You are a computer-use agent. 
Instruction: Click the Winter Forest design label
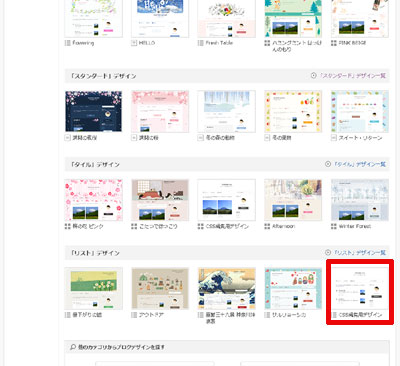coord(355,226)
